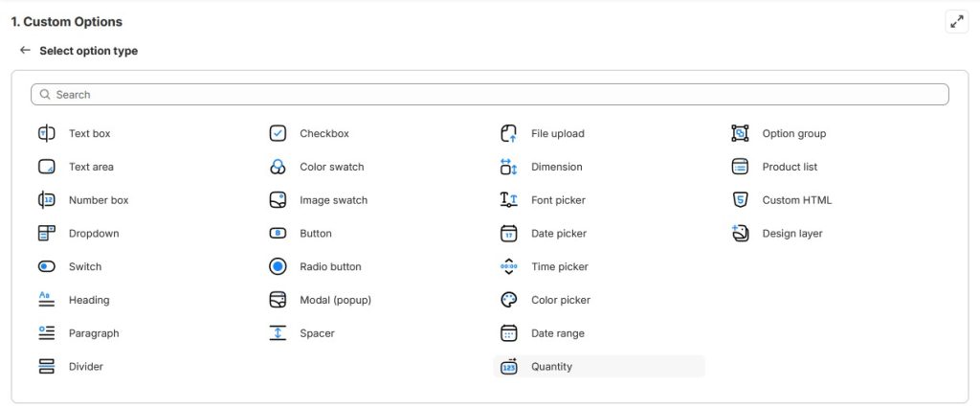The height and width of the screenshot is (409, 980).
Task: Pick the File upload icon
Action: (509, 133)
